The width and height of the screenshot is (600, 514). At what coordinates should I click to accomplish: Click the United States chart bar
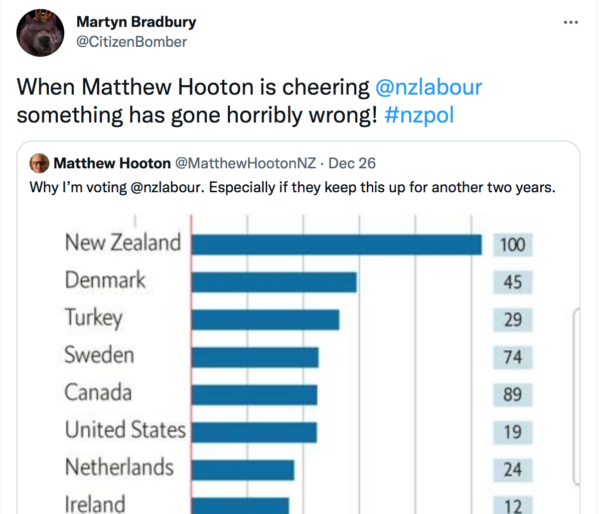(x=253, y=431)
